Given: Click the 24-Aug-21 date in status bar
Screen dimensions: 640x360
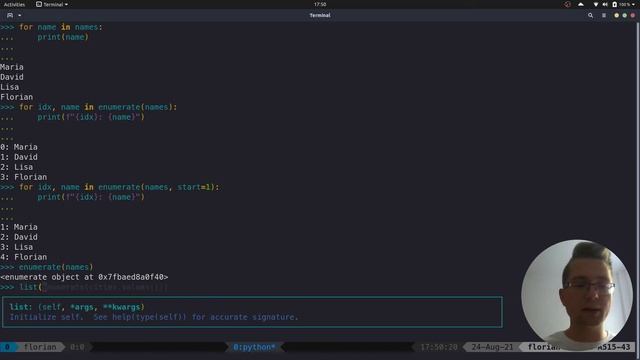Looking at the screenshot, I should [492, 347].
